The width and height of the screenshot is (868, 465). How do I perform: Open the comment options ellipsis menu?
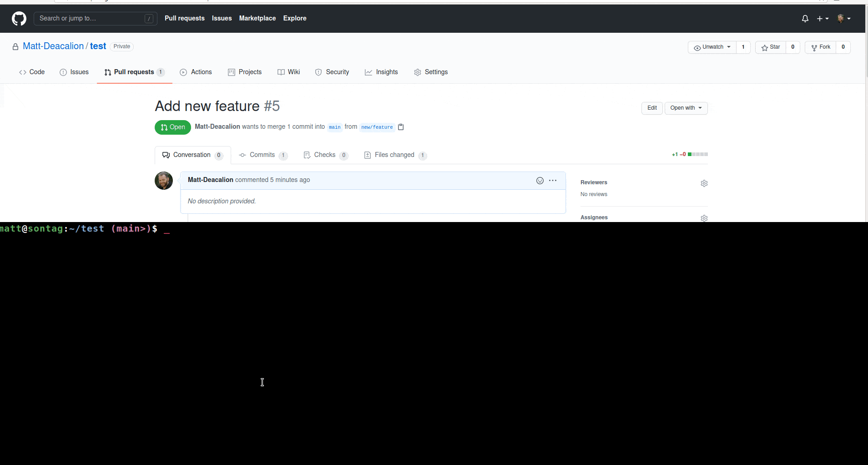coord(553,181)
